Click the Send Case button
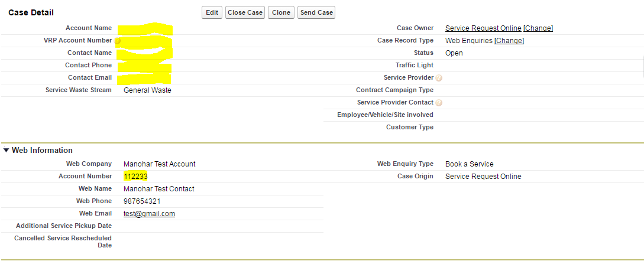 tap(316, 12)
